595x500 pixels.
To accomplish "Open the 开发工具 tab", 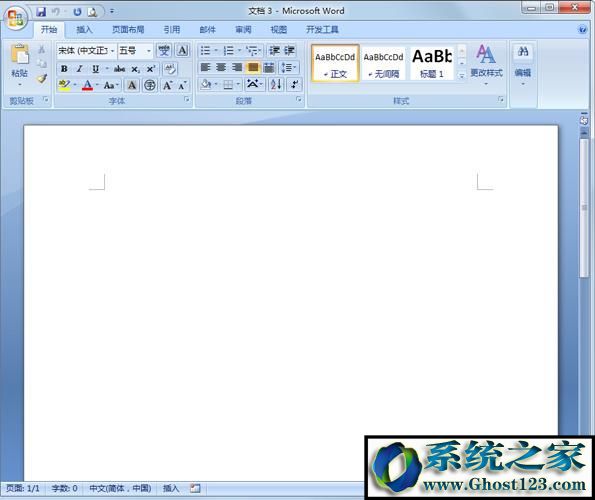I will [322, 29].
